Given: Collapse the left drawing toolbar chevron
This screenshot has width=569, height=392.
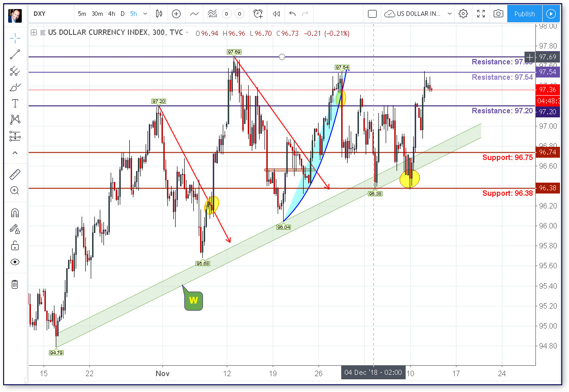Looking at the screenshot, I should click(x=15, y=153).
